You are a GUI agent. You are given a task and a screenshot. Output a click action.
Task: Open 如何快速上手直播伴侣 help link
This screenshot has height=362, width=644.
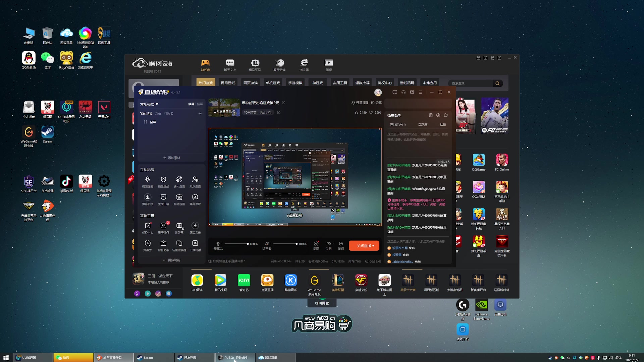226,261
